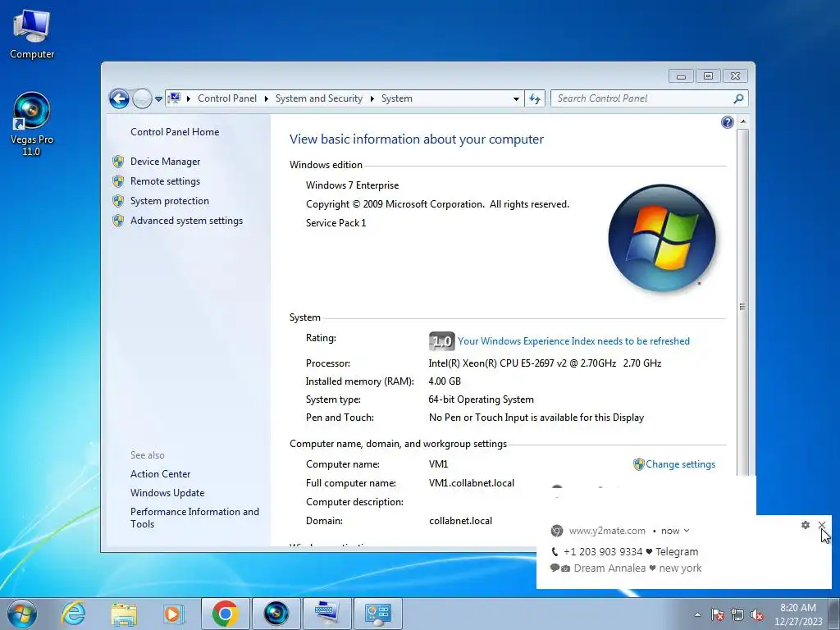The image size is (840, 630).
Task: Open Windows Explorer from taskbar
Action: pyautogui.click(x=124, y=614)
